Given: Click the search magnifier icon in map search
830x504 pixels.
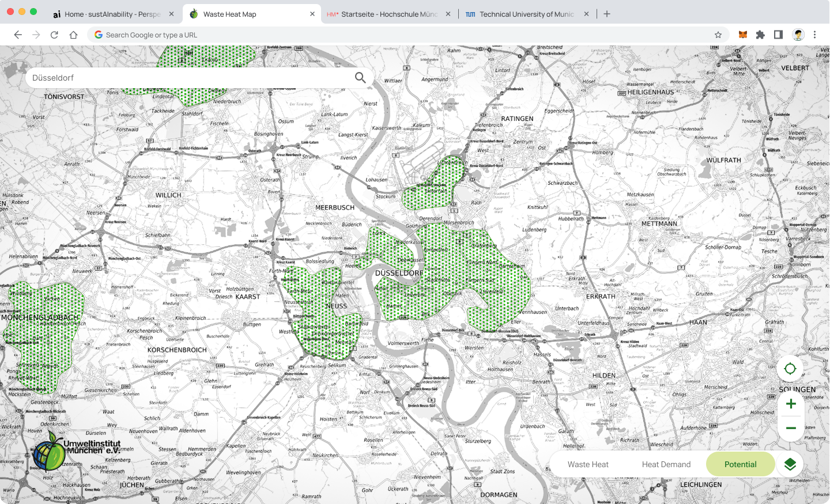Looking at the screenshot, I should click(360, 78).
